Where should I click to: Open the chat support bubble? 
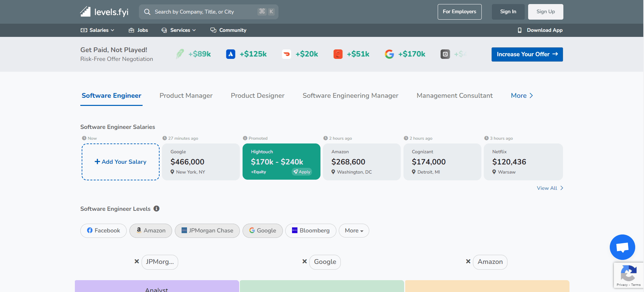(x=622, y=247)
